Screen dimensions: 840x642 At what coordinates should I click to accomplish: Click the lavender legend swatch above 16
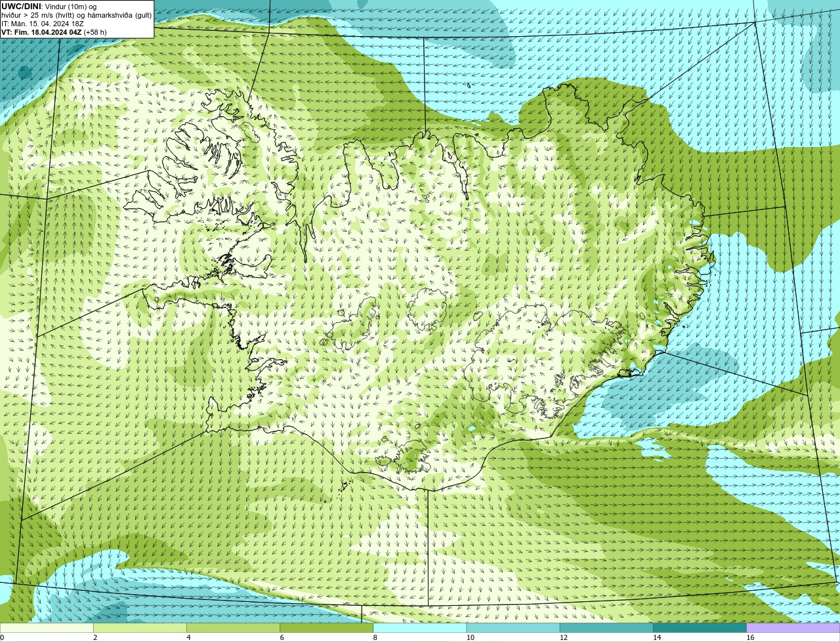(793, 628)
